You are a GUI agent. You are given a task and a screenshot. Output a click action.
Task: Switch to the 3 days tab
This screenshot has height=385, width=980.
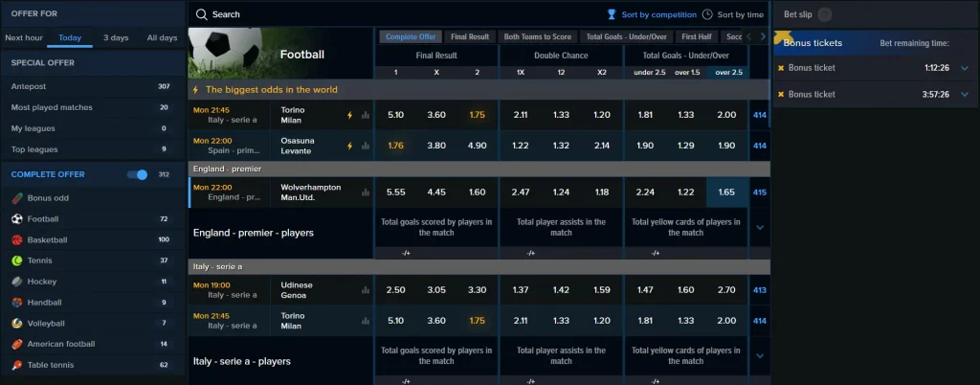(116, 37)
